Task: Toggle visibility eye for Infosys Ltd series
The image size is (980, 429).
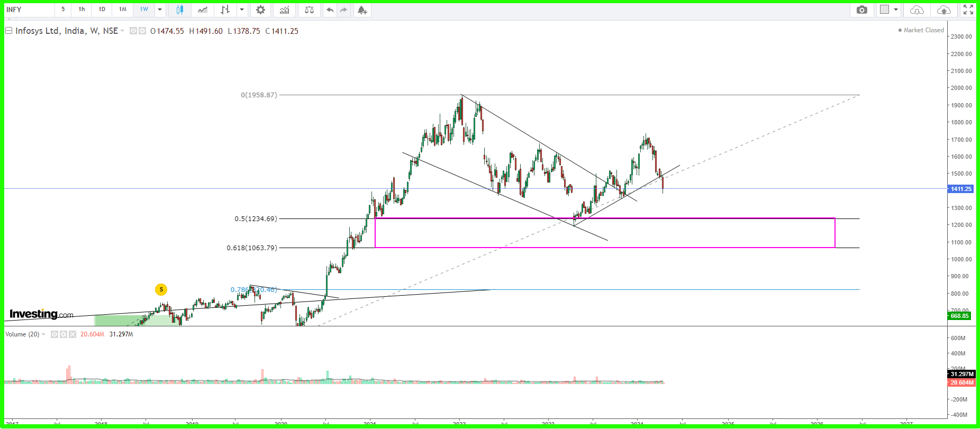Action: [133, 31]
